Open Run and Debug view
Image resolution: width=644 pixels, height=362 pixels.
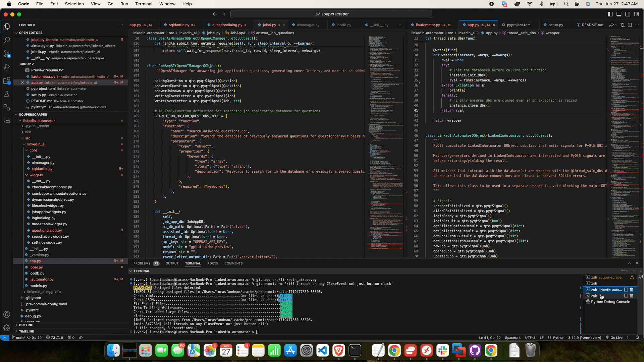(7, 67)
